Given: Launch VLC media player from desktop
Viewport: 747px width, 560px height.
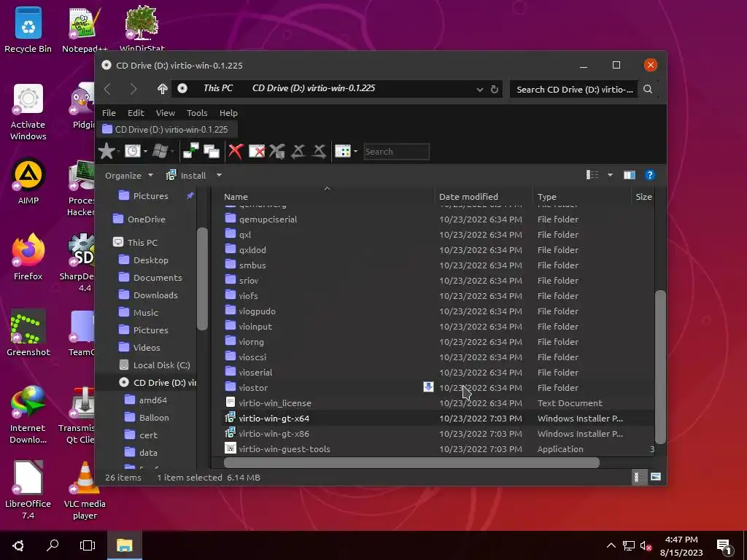Looking at the screenshot, I should (x=85, y=491).
